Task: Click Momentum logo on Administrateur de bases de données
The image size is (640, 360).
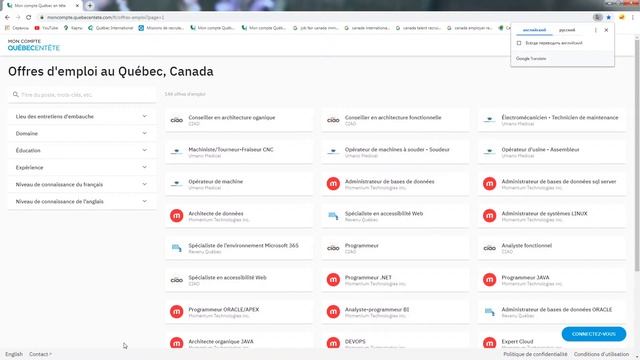Action: point(333,184)
